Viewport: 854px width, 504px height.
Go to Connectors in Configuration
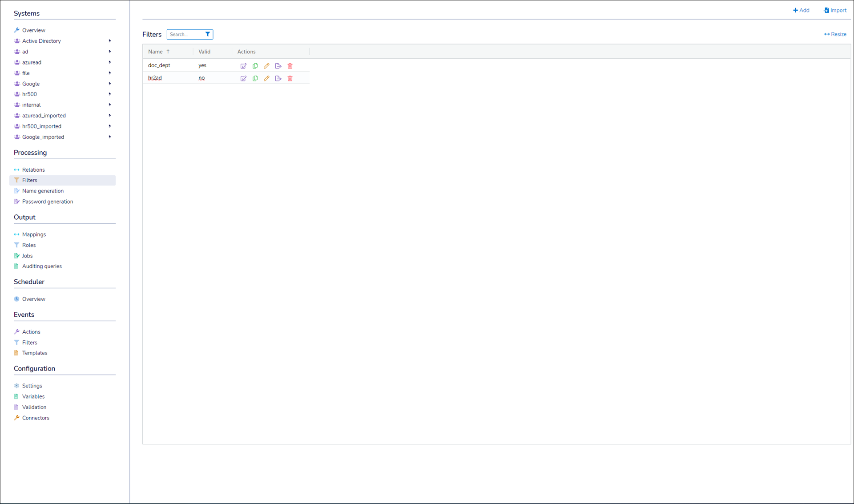pyautogui.click(x=36, y=418)
